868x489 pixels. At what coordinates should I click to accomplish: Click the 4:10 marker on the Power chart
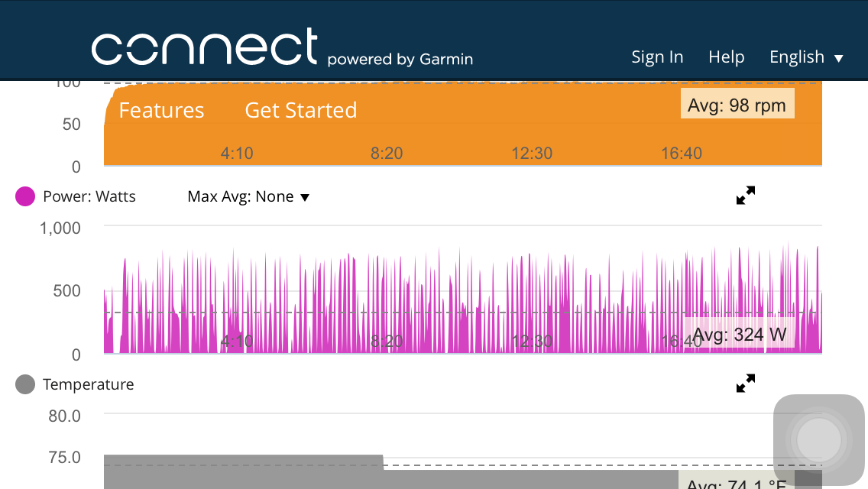237,341
